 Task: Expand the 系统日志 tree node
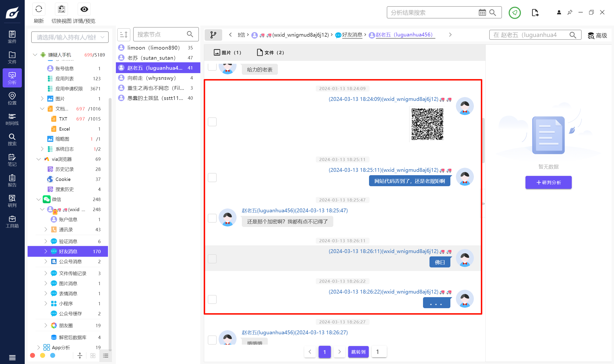click(42, 149)
